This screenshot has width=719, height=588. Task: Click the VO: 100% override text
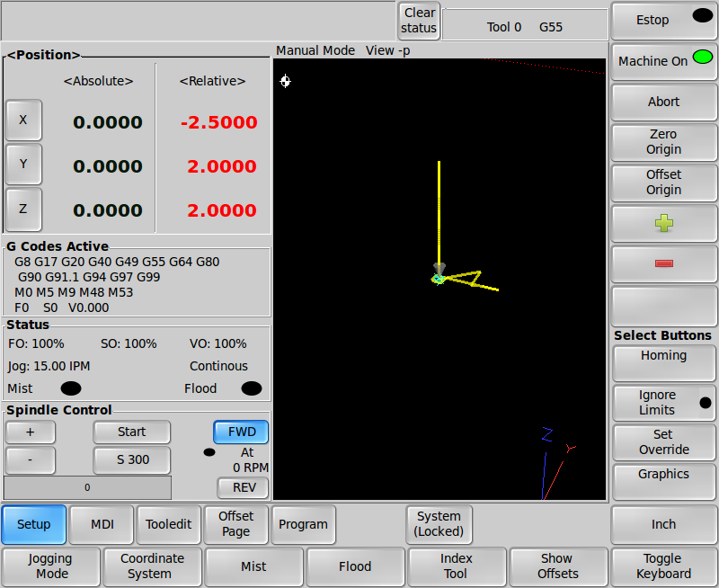218,344
